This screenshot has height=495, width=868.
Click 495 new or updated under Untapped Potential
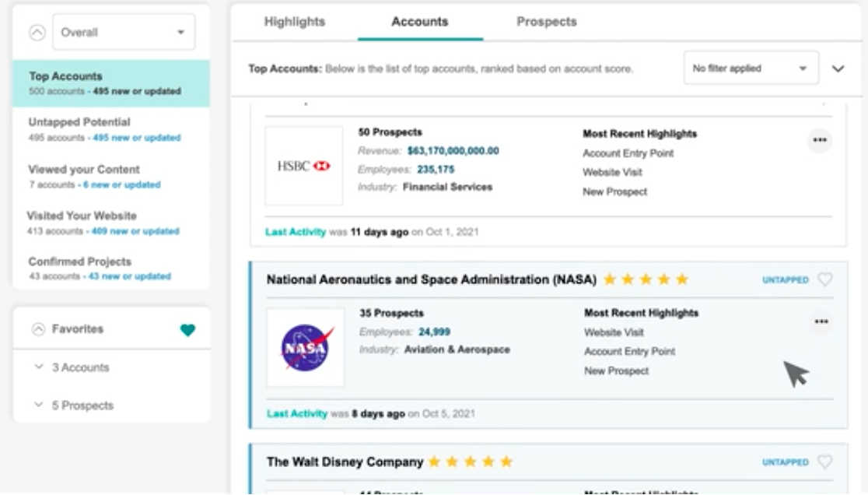(137, 137)
